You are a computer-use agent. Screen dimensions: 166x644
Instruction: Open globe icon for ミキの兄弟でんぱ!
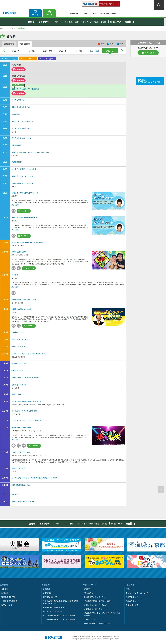pyautogui.click(x=14, y=268)
